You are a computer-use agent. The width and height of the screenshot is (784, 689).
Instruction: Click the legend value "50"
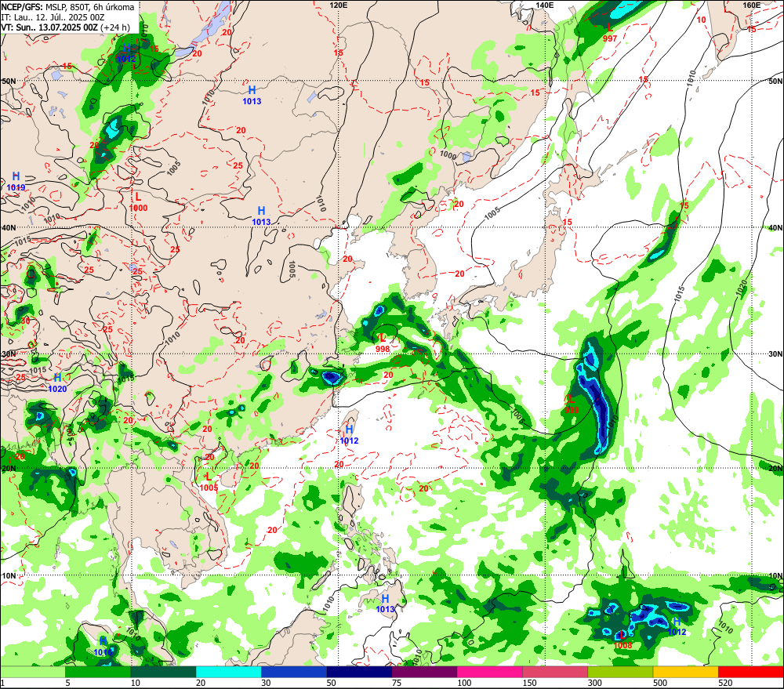(x=332, y=683)
